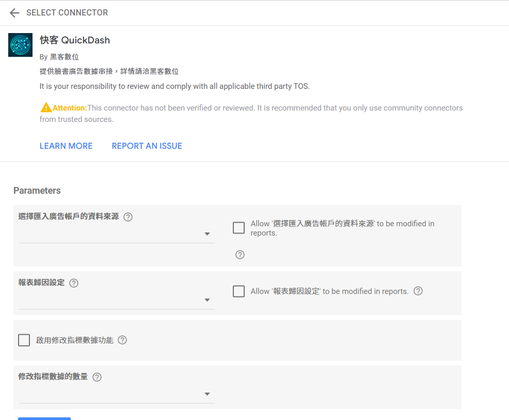Click the SELECT CONNECTOR header text
Viewport: 509px width, 420px height.
coord(67,13)
